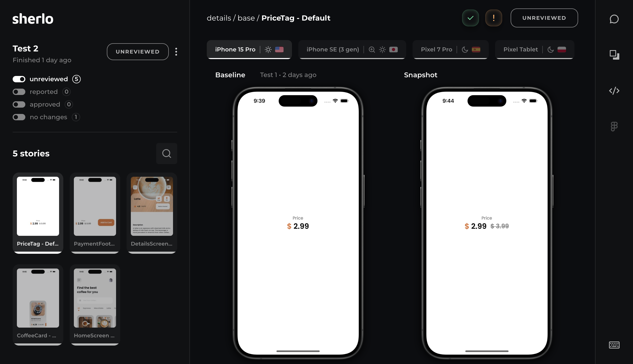Click the details breadcrumb
The width and height of the screenshot is (633, 364).
pos(219,18)
